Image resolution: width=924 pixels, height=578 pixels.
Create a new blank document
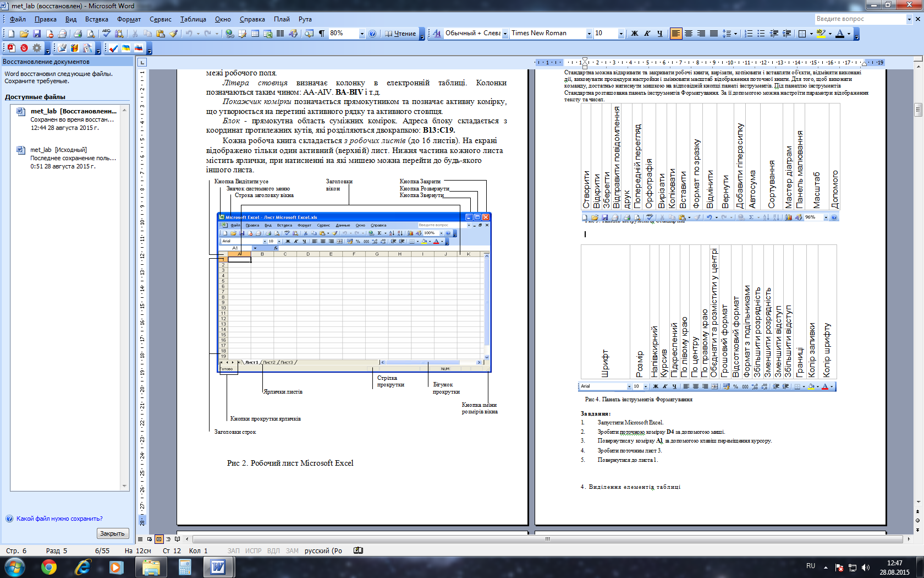pos(10,34)
